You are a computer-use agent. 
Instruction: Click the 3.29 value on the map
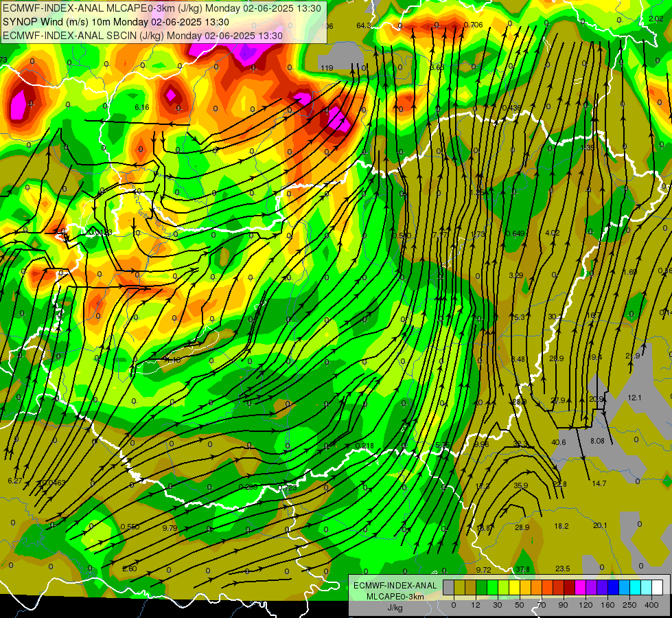click(x=516, y=275)
